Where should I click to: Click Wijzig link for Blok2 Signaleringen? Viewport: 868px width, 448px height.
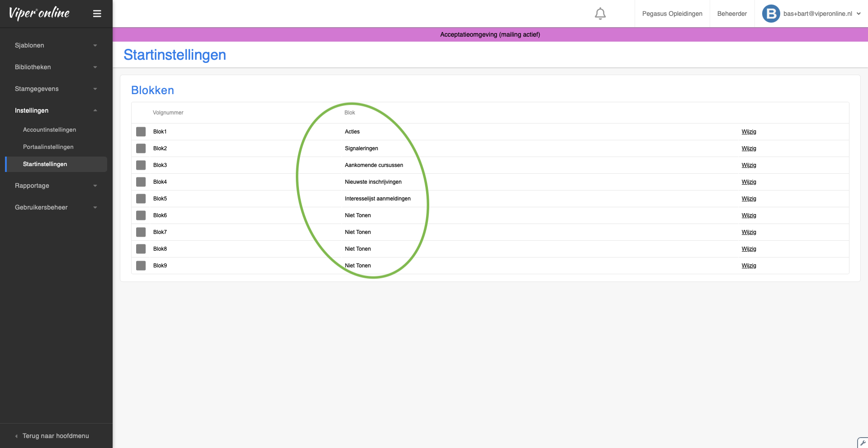click(749, 148)
